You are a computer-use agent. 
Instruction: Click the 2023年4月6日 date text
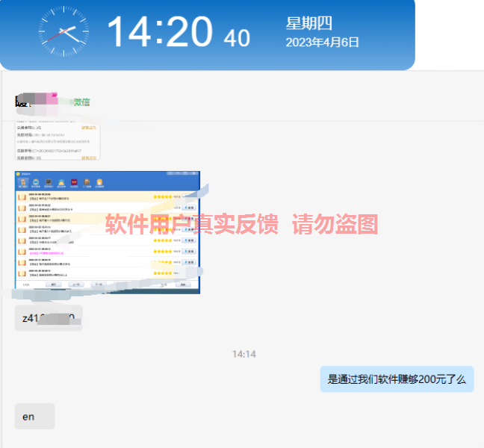tap(323, 43)
